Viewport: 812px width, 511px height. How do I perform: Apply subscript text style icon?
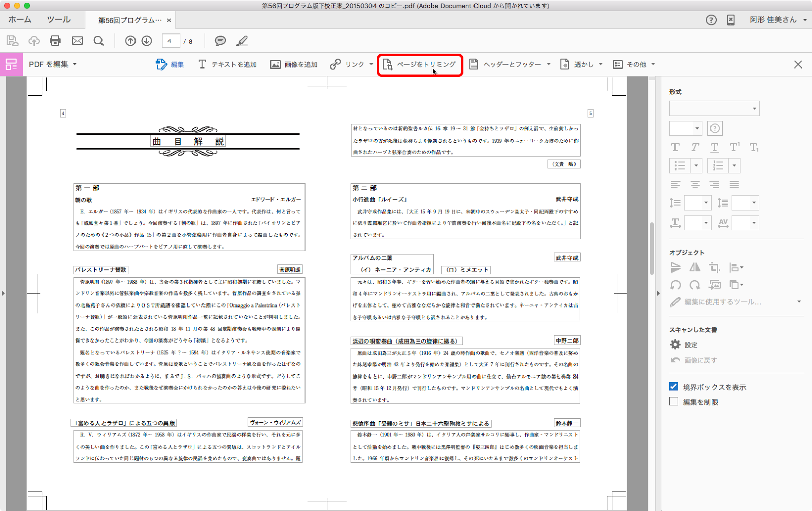click(754, 147)
